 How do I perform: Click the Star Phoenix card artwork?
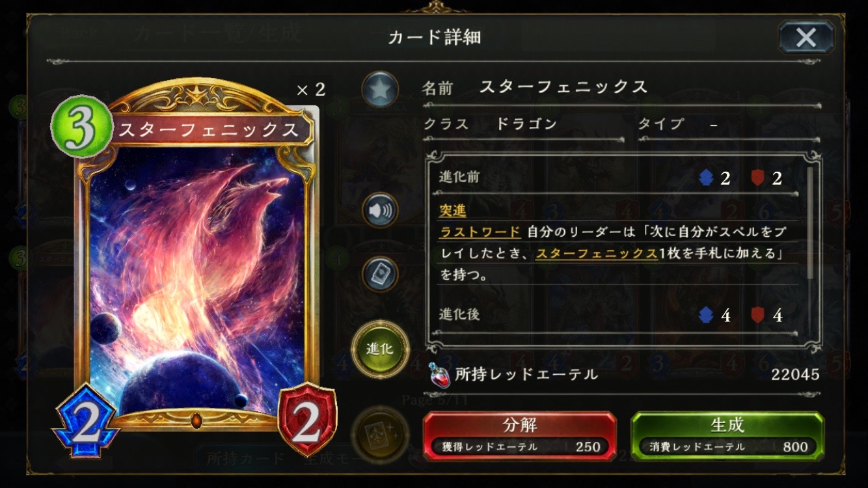pos(197,280)
